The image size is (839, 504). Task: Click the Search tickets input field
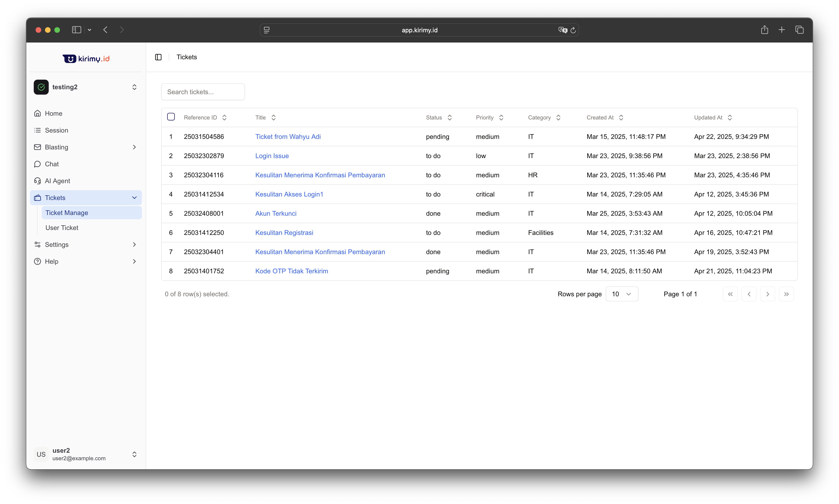click(203, 92)
